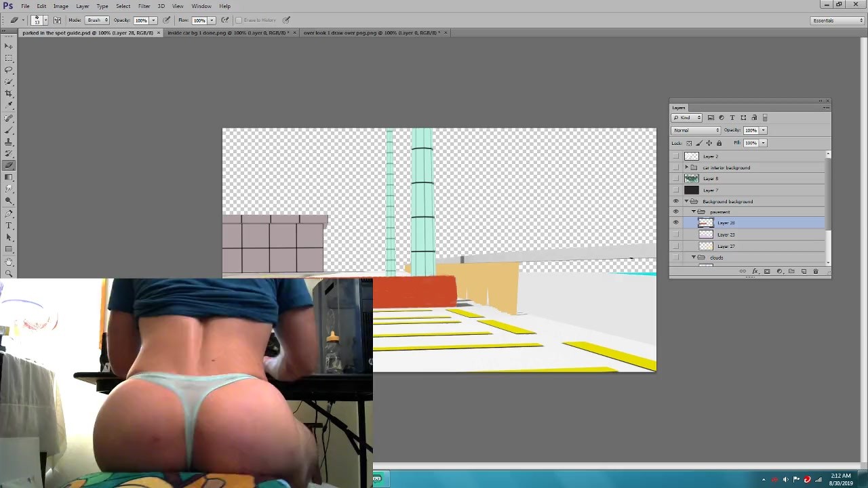Expand the car interior background group
Screen dimensions: 868x488
[x=686, y=167]
